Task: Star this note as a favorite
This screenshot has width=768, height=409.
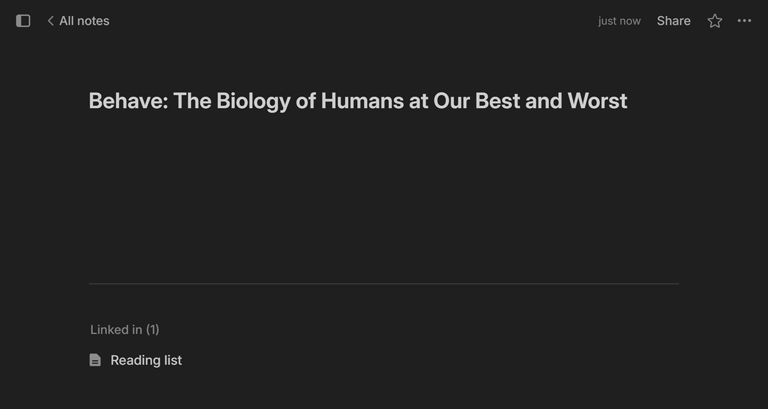Action: click(715, 21)
